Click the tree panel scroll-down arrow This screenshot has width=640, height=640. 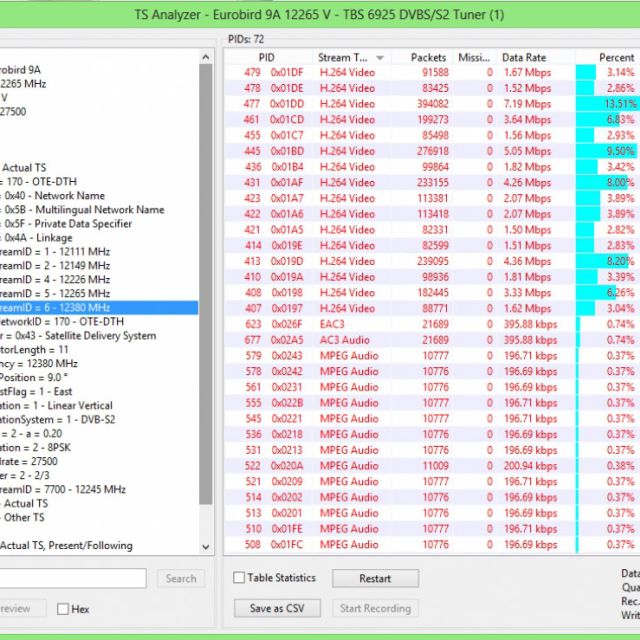pyautogui.click(x=206, y=546)
